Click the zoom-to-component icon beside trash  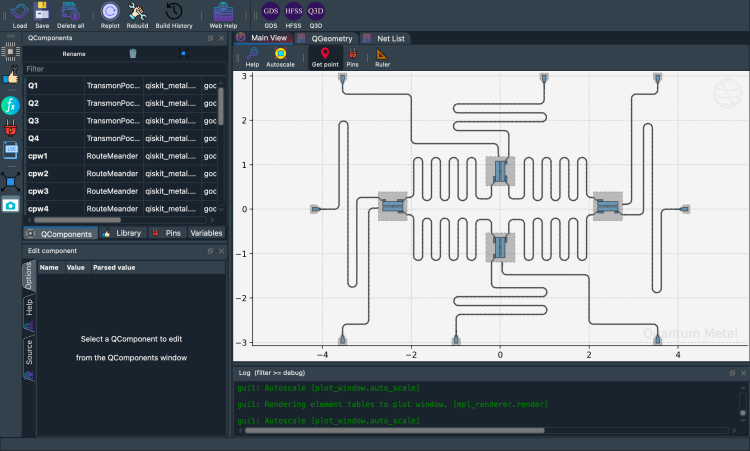click(x=183, y=54)
